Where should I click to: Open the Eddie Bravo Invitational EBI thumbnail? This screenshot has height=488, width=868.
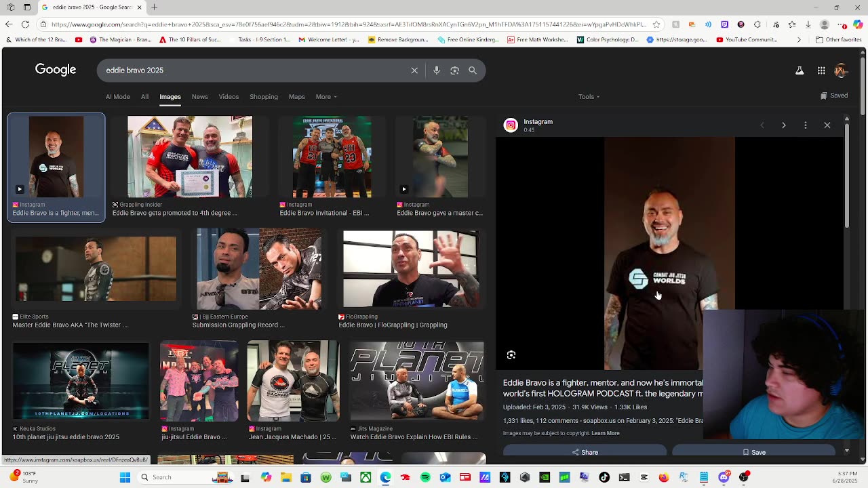[332, 157]
